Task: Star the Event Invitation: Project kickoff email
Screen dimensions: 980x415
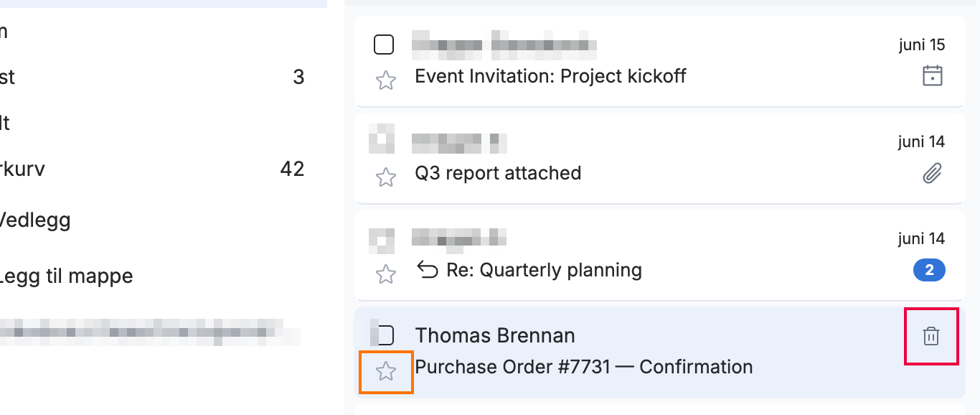Action: click(386, 80)
